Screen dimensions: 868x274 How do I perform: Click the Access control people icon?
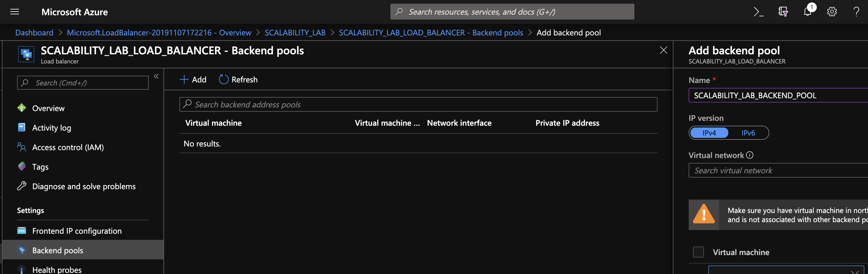22,147
